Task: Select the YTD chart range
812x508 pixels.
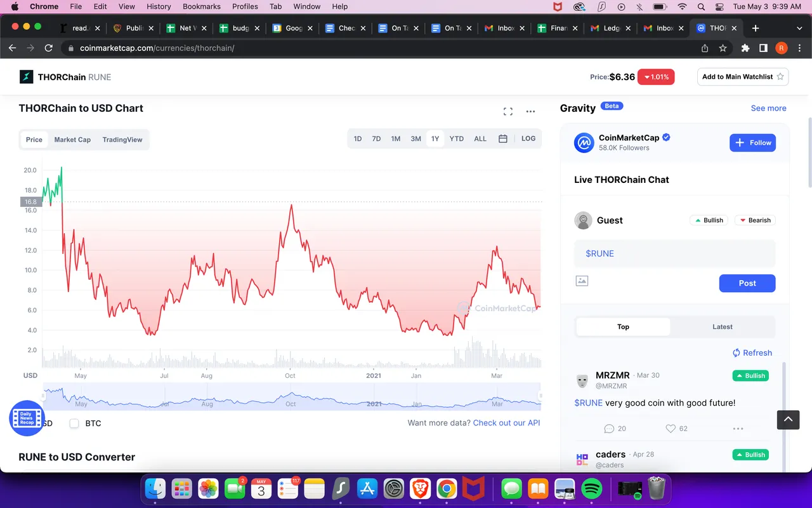Action: coord(457,138)
